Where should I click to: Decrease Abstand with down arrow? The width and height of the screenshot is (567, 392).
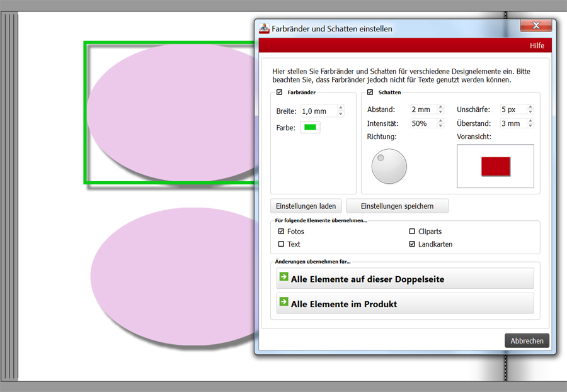[x=440, y=111]
